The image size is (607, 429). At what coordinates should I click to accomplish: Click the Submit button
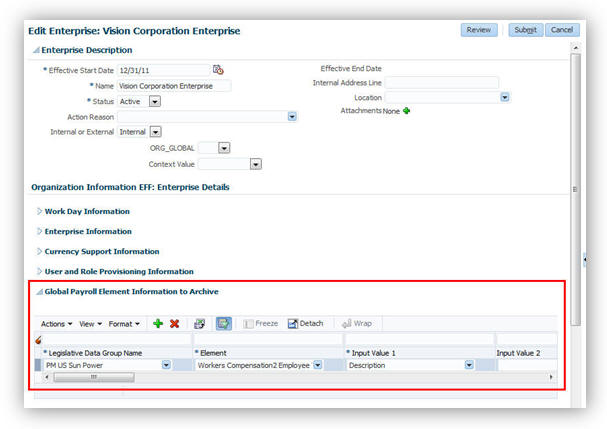coord(525,30)
